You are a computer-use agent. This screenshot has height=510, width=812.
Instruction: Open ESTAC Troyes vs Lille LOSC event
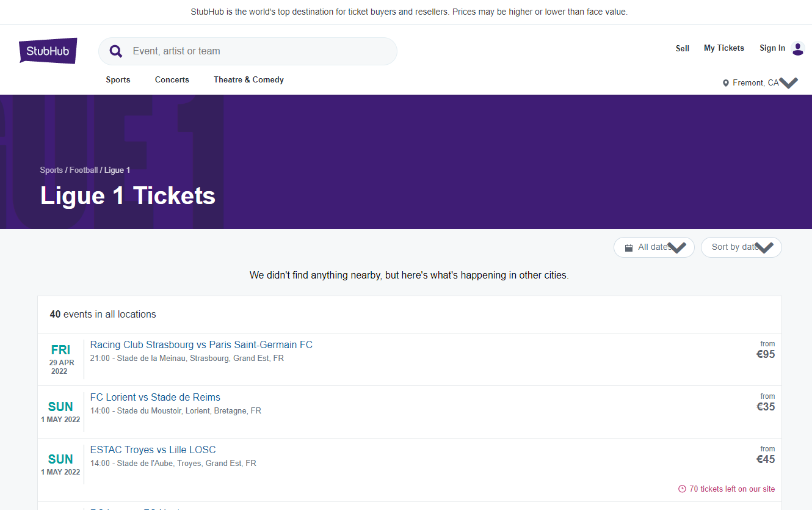pyautogui.click(x=153, y=450)
